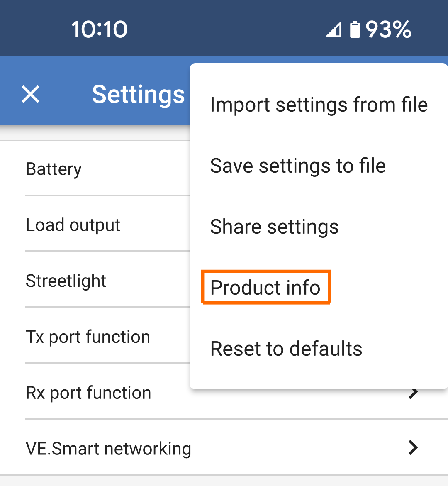Screen dimensions: 448x486
Task: Open the Tx port function settings
Action: 88,337
